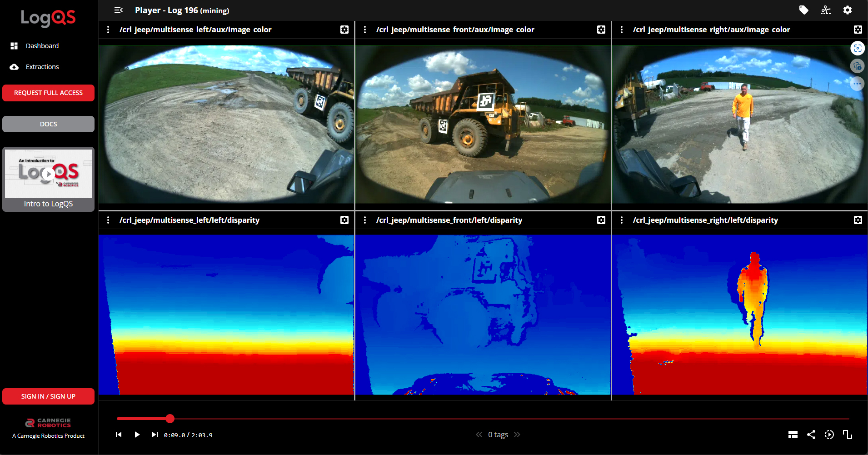The image size is (868, 455).
Task: Open the playback speed icon at bottom right
Action: tap(829, 435)
